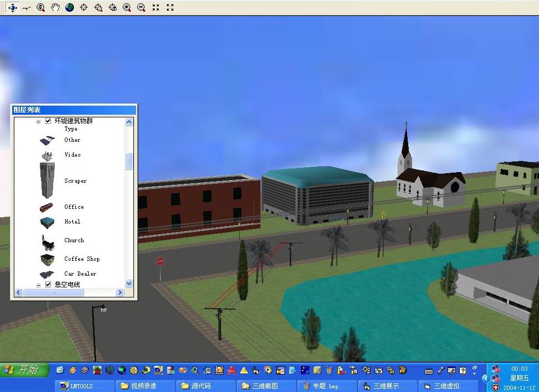Click the system clock showing 00:03
The height and width of the screenshot is (392, 539).
click(x=519, y=369)
